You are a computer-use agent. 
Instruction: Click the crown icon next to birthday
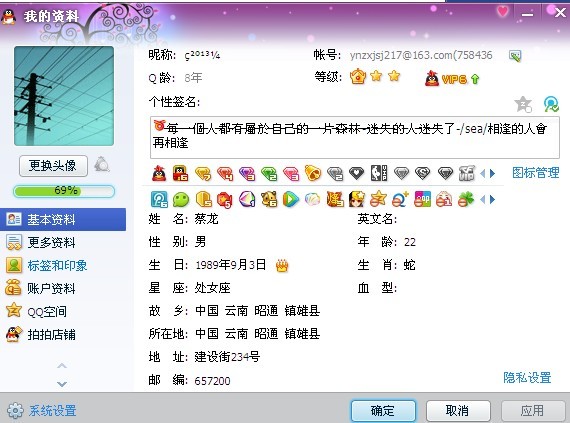[282, 266]
